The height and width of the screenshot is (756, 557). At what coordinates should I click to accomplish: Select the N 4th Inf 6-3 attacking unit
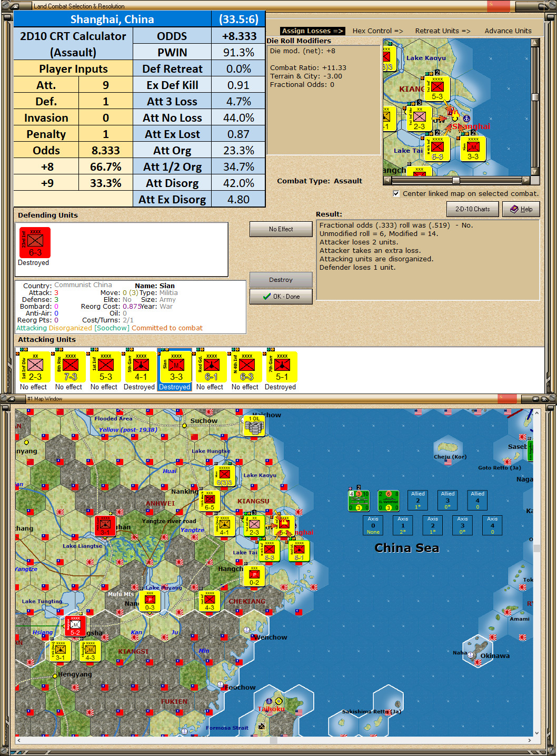[x=247, y=367]
